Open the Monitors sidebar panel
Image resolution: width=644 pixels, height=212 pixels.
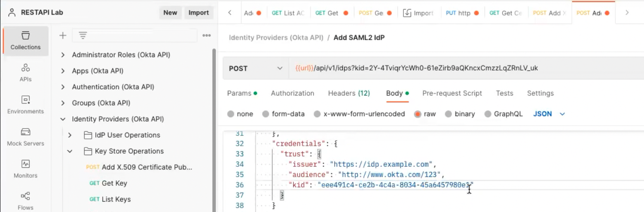pos(25,169)
